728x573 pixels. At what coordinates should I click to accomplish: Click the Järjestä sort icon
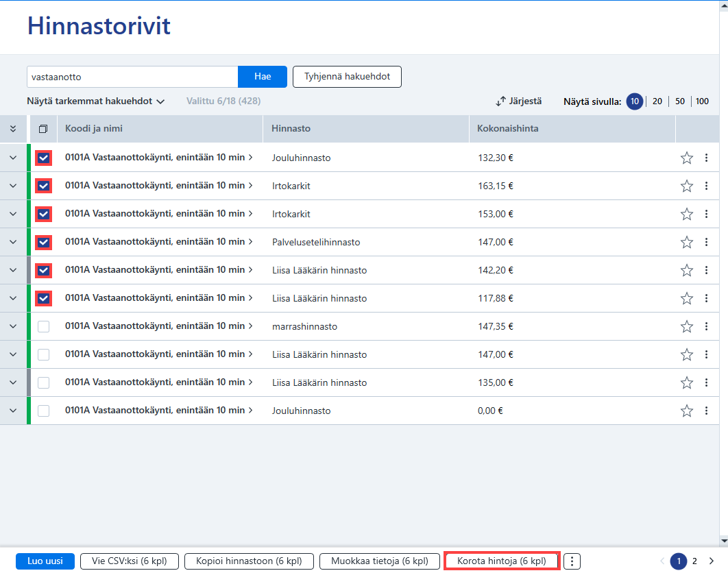[x=500, y=101]
